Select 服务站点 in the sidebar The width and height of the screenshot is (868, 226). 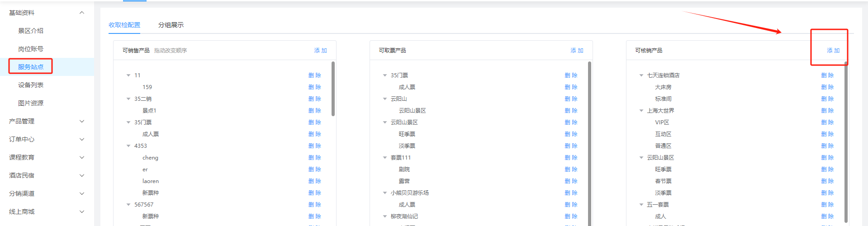31,67
